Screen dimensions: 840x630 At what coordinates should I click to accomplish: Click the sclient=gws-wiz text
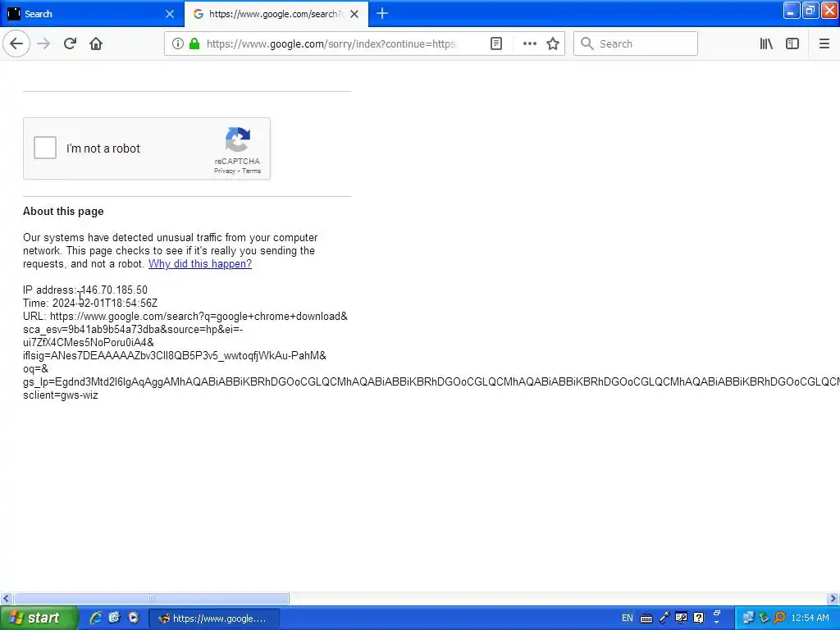click(61, 395)
